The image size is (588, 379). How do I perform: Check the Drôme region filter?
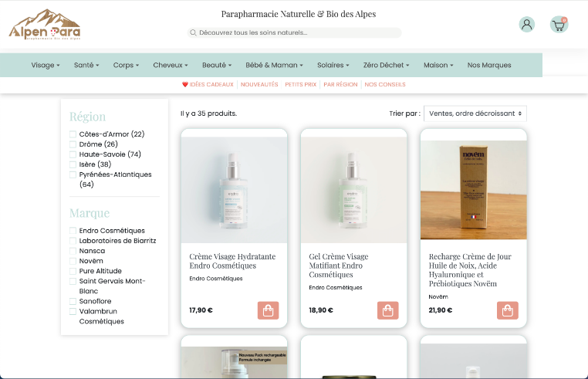click(73, 144)
